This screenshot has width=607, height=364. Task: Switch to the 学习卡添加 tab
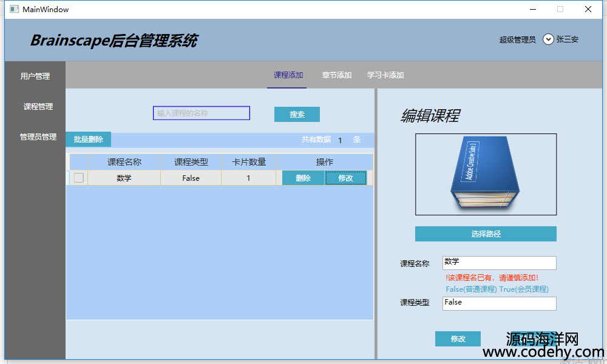coord(385,75)
